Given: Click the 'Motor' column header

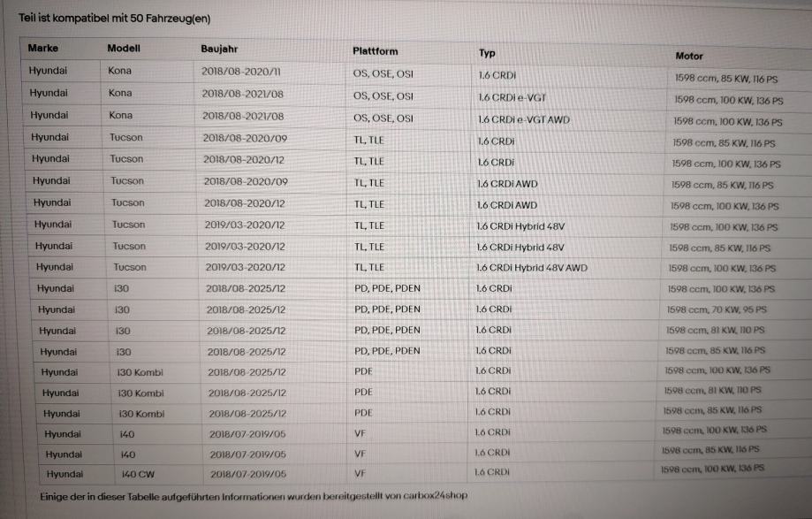Looking at the screenshot, I should (x=689, y=56).
